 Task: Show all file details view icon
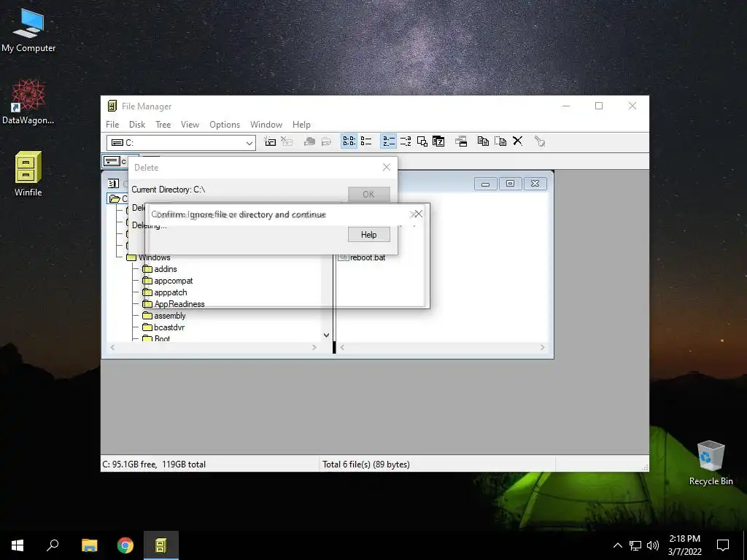pyautogui.click(x=366, y=141)
